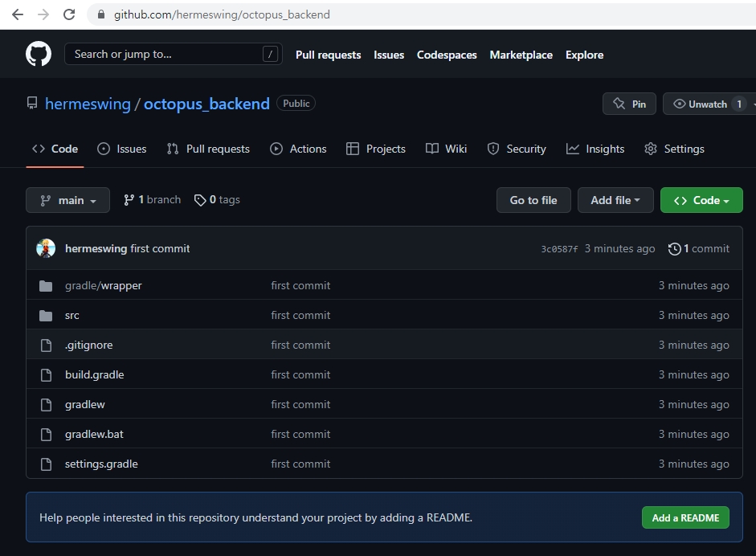Click first commit message in src row

coord(300,316)
